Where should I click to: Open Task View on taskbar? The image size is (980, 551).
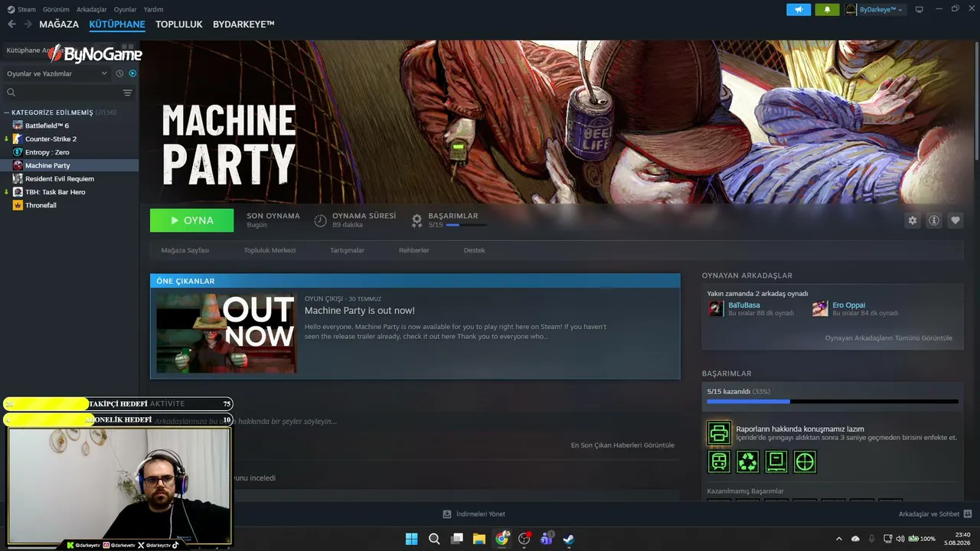coord(457,539)
